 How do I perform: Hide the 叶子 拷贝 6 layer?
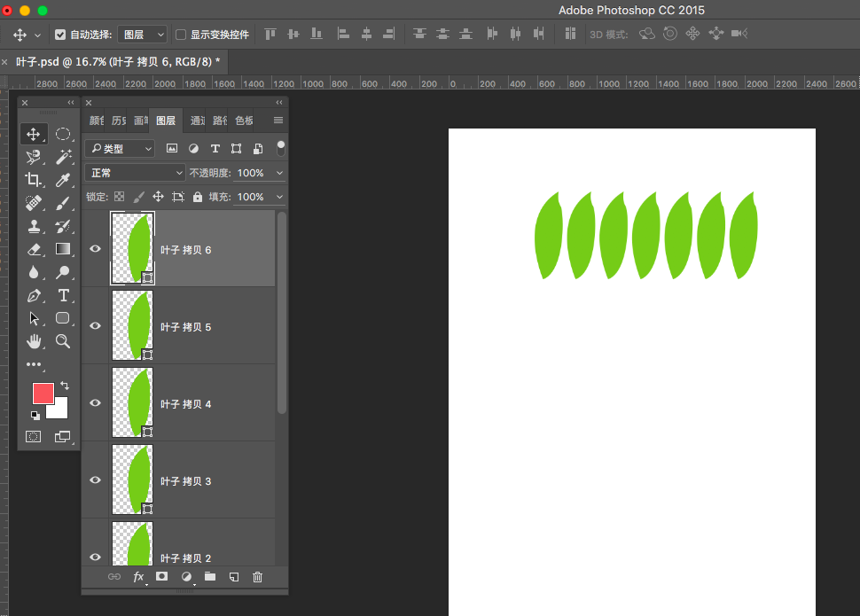[x=96, y=249]
